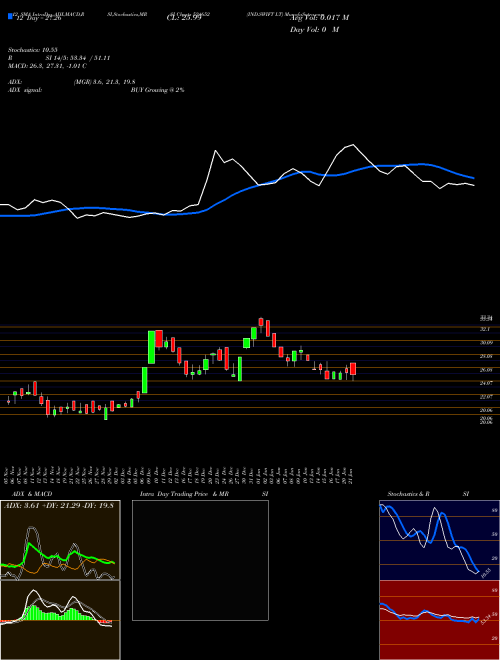
Task: Click the 22.07 price axis label
Action: pos(486,397)
